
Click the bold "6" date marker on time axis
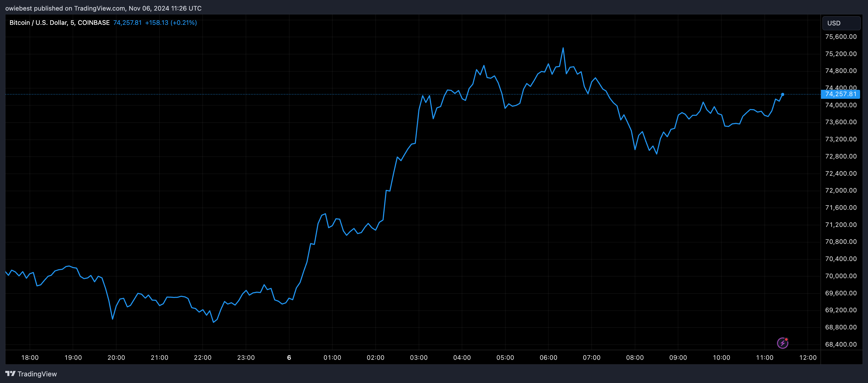click(289, 358)
